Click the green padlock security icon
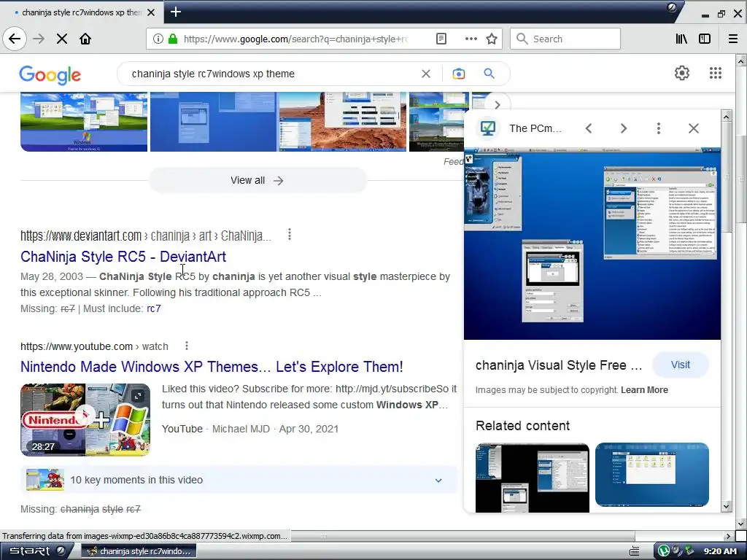747x560 pixels. (x=173, y=39)
